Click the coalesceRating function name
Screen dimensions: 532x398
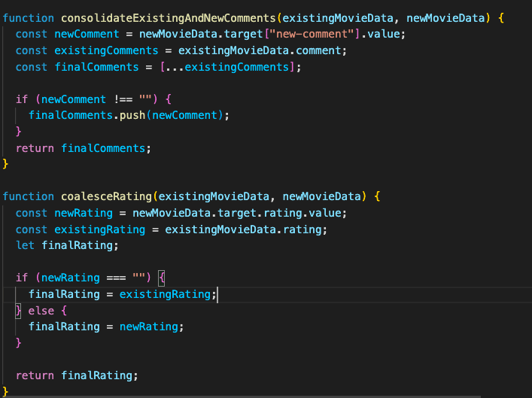click(106, 196)
